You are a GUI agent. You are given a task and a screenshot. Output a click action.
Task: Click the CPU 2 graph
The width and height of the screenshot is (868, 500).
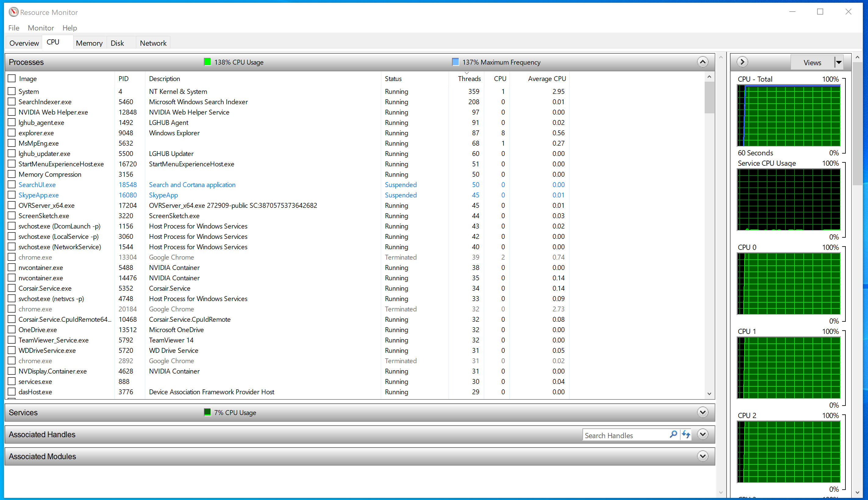[x=788, y=452]
